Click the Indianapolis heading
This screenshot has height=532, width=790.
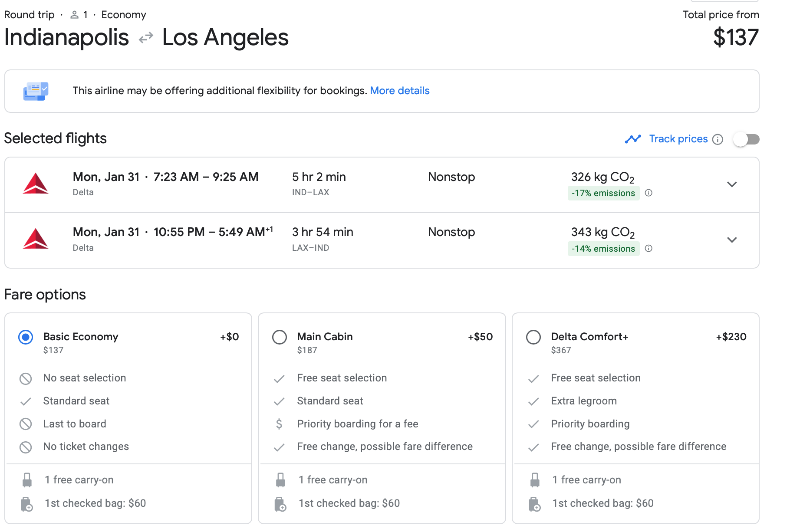click(x=66, y=37)
